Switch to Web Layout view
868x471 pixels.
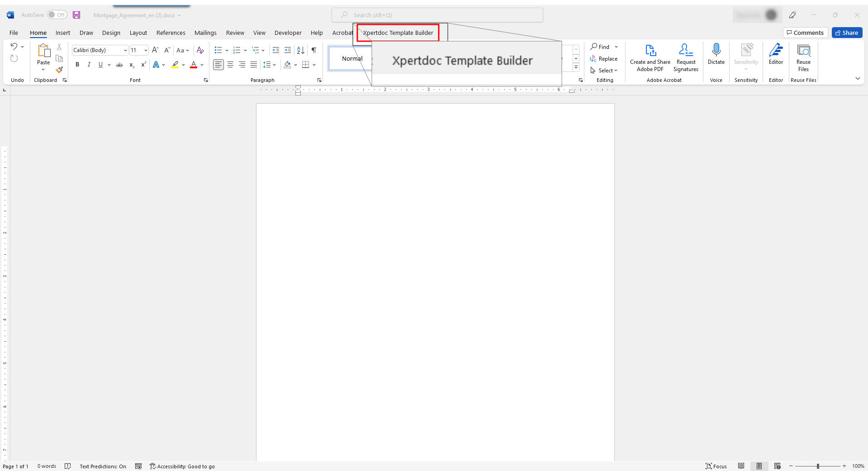click(778, 466)
